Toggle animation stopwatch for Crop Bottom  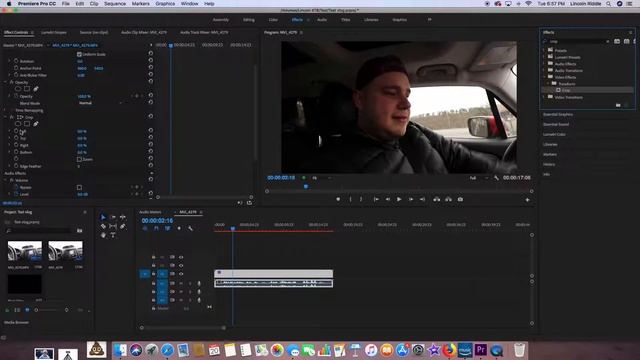coord(16,152)
